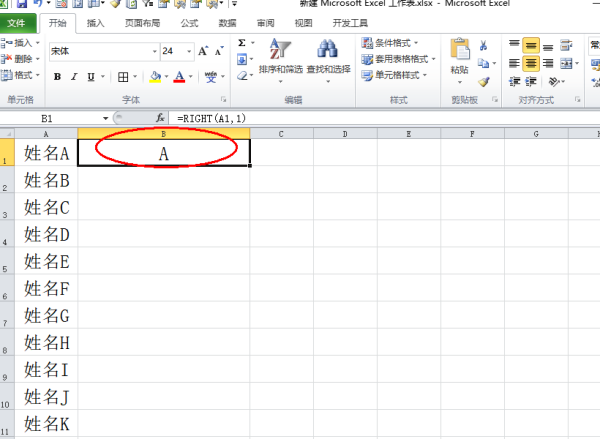Toggle align text left
The image size is (600, 439).
(514, 63)
